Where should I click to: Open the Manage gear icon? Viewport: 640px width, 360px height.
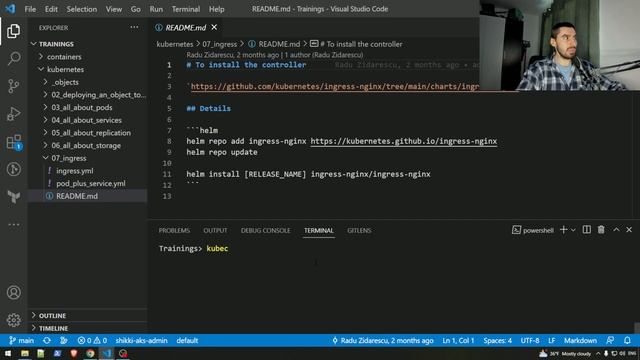pyautogui.click(x=13, y=320)
